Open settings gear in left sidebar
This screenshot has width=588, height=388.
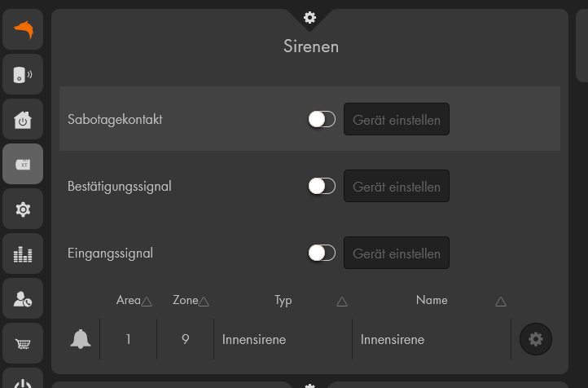pos(23,209)
